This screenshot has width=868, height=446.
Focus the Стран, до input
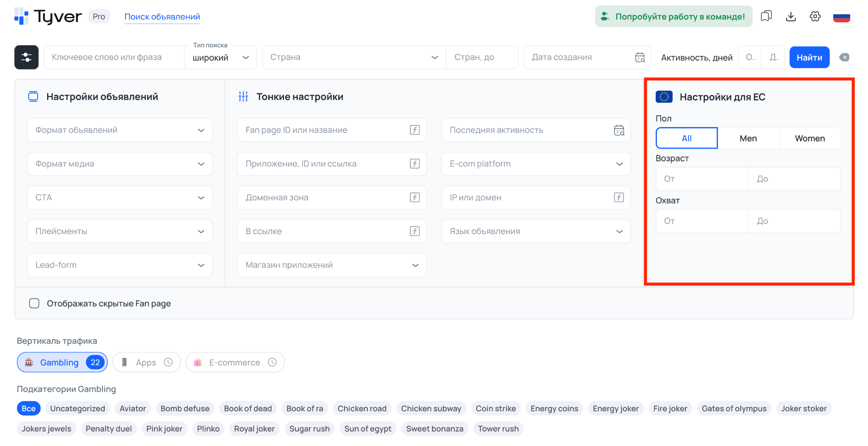[x=482, y=57]
